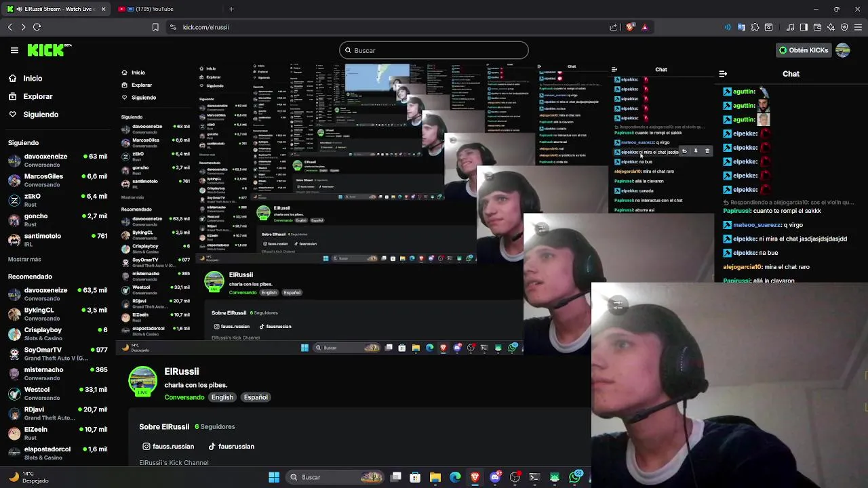Open Brave Rewards triangle icon
Viewport: 868px width, 488px height.
coord(645,27)
